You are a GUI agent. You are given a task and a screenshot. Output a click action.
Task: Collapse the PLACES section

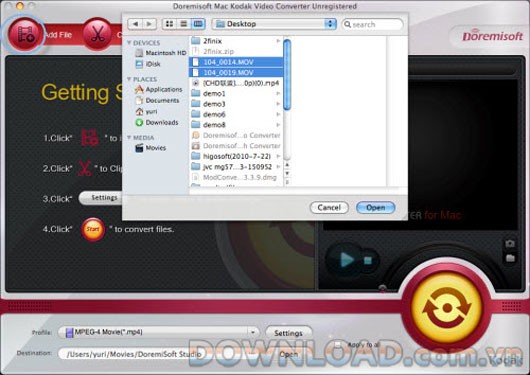pos(129,79)
